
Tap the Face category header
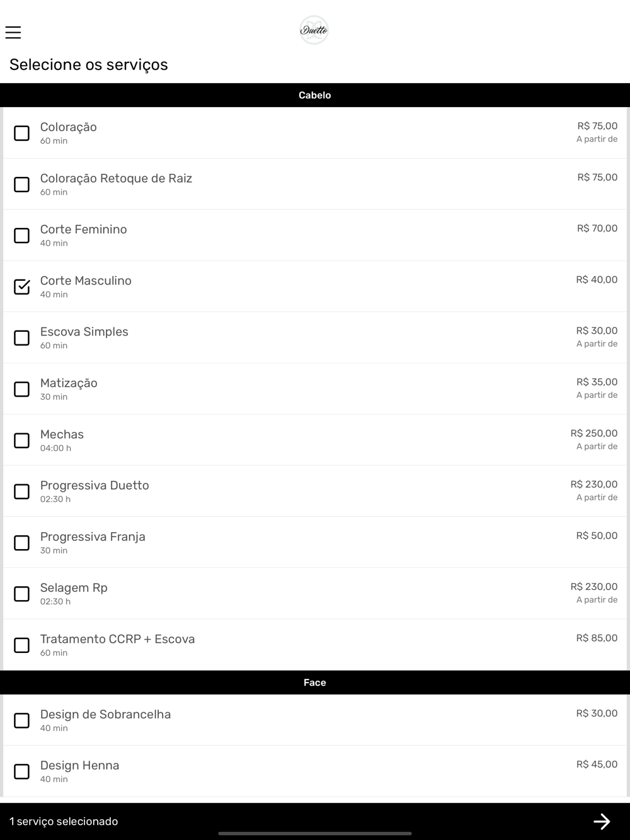[x=315, y=683]
